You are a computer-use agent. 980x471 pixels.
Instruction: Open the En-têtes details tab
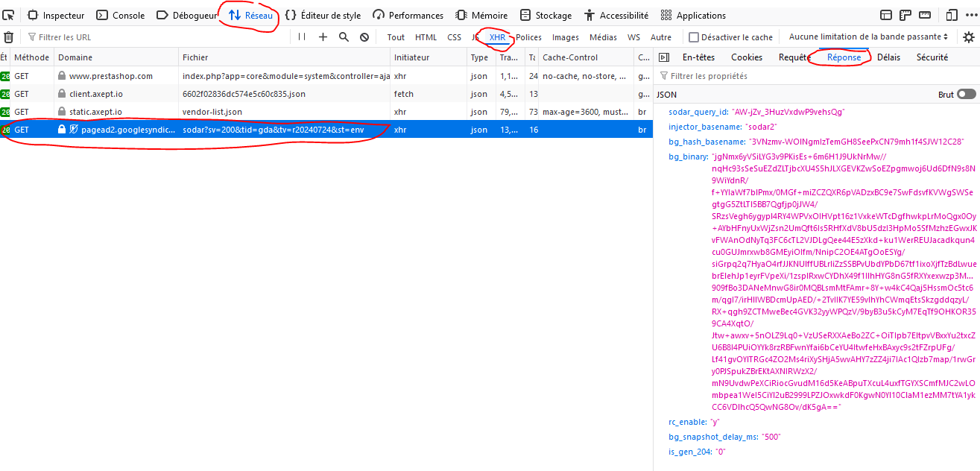tap(698, 57)
